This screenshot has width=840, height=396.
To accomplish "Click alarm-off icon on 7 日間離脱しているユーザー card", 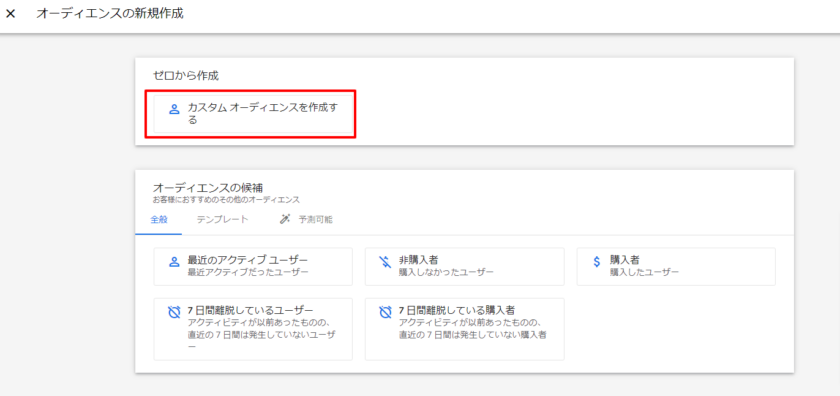I will [174, 312].
